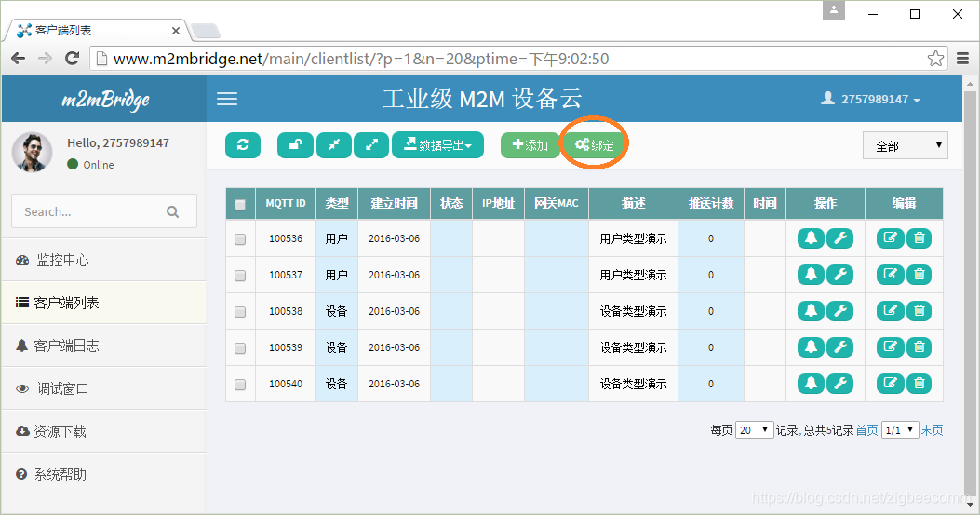Open 资源下载 in the sidebar
The height and width of the screenshot is (515, 980).
point(103,431)
